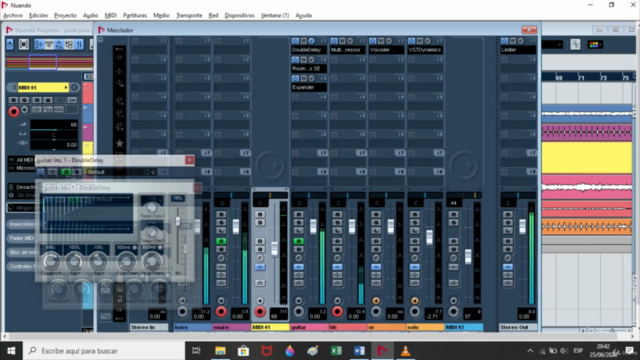Enable Write automation on hh channel
Screen dimensions: 640x360
[338, 249]
